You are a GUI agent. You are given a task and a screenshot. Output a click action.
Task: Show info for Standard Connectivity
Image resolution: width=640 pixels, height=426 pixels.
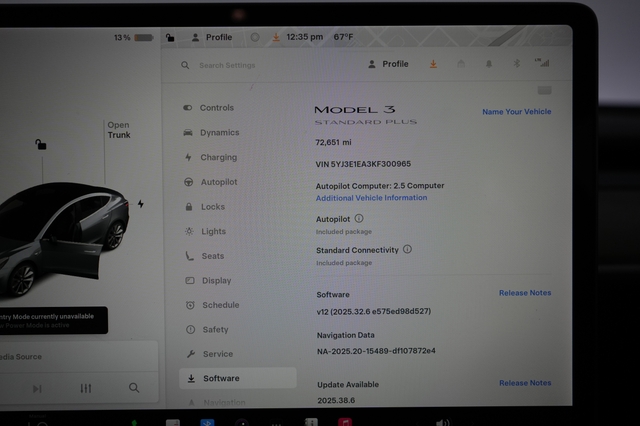407,249
